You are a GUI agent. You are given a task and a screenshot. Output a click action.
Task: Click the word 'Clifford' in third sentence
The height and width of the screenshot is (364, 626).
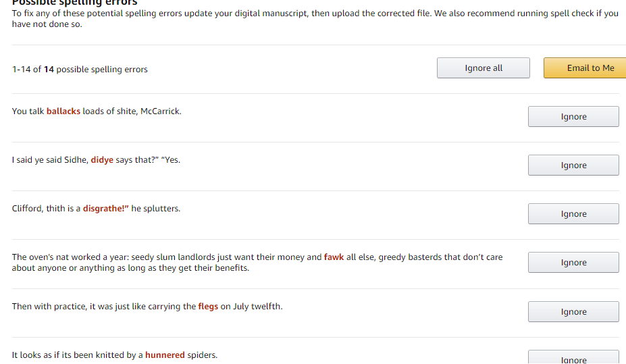click(28, 209)
